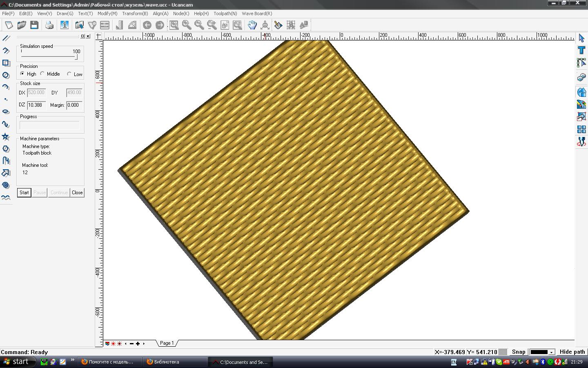Click the four-squares array icon
588x368 pixels.
pyautogui.click(x=581, y=129)
